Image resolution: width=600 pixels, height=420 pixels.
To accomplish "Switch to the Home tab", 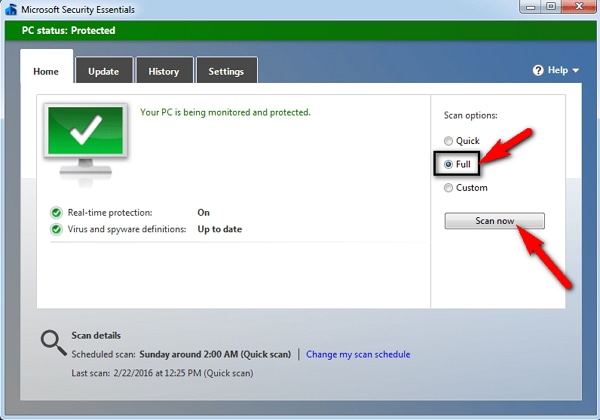I will click(46, 67).
